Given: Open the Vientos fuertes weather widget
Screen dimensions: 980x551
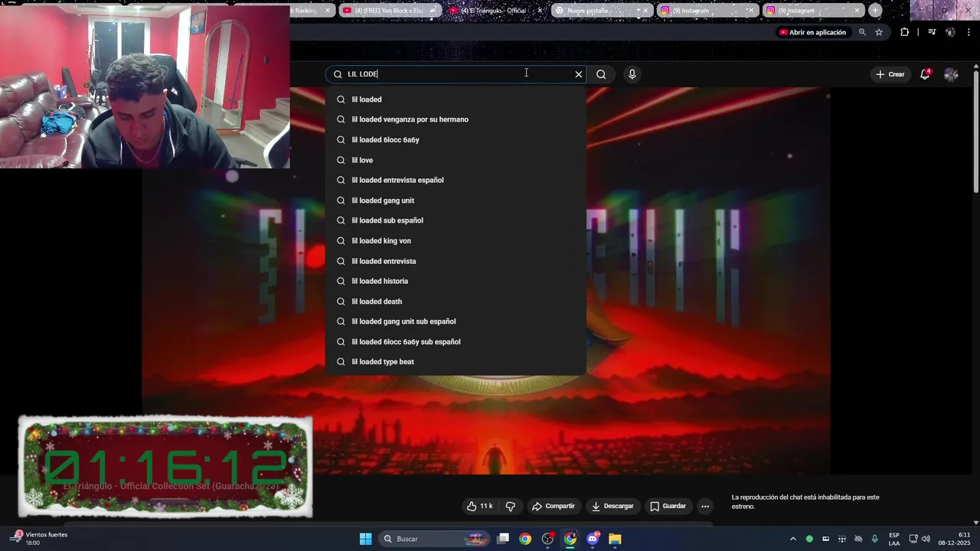Looking at the screenshot, I should point(38,539).
